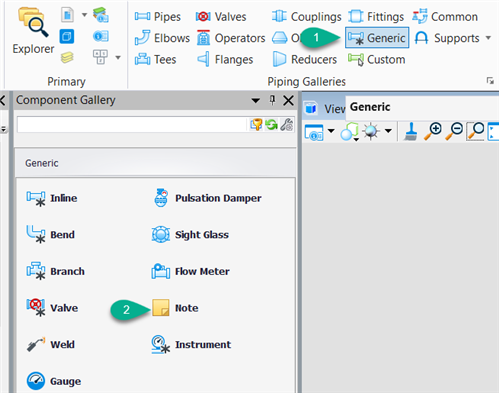This screenshot has height=393, width=499.
Task: Place a Generic Branch component
Action: pos(56,271)
